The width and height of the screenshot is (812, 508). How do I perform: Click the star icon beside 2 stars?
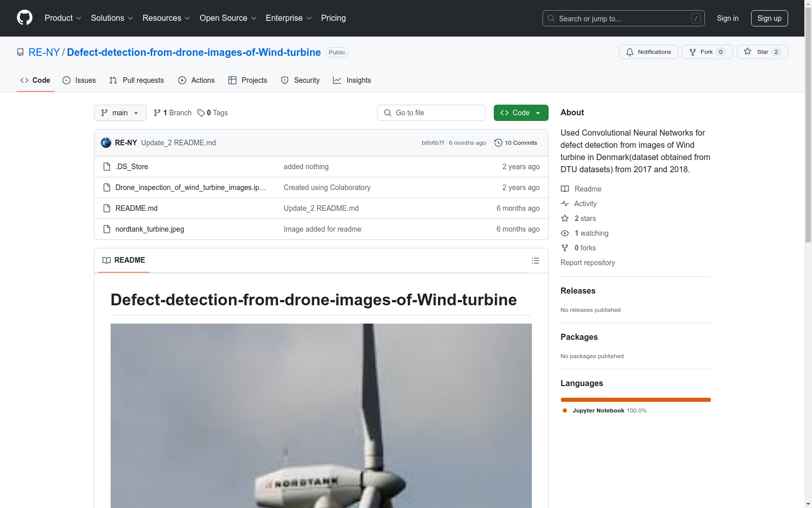tap(565, 218)
